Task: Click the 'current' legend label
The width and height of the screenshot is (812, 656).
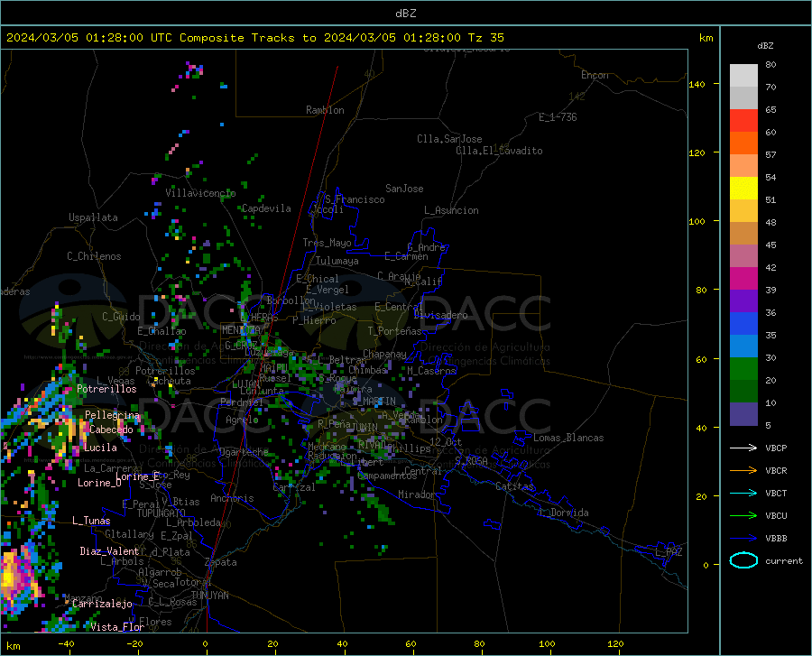Action: 783,560
